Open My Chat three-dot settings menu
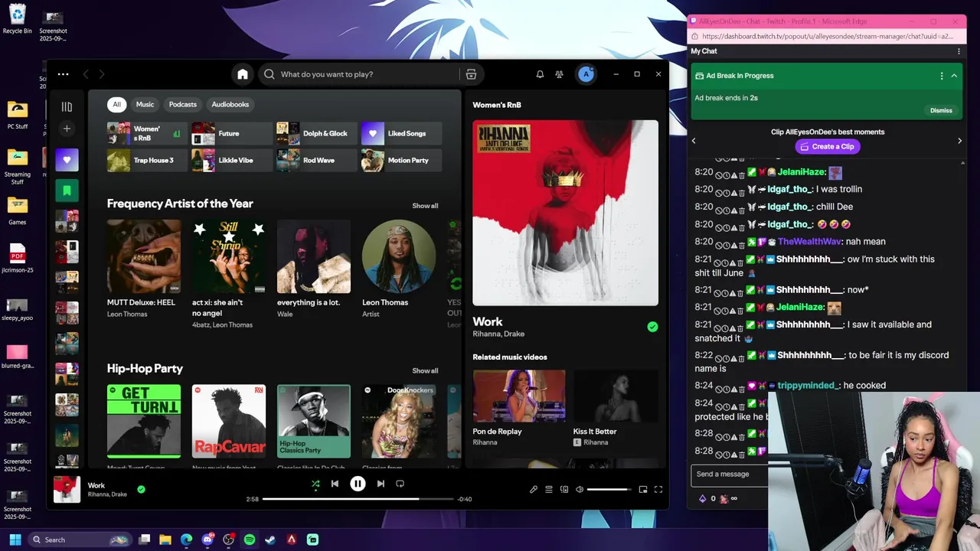Image resolution: width=980 pixels, height=551 pixels. pyautogui.click(x=959, y=51)
